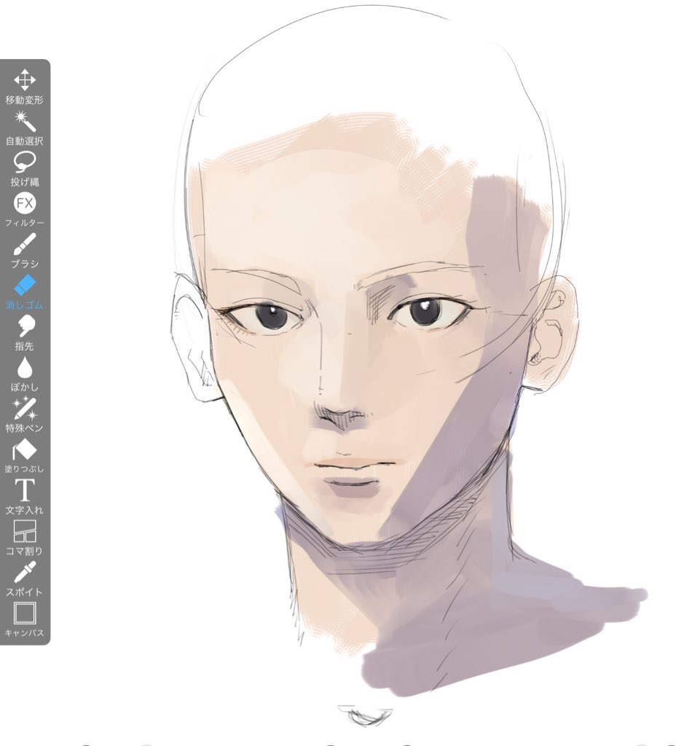The width and height of the screenshot is (700, 746).
Task: Select the 消しゴム eraser tool
Action: coord(25,291)
